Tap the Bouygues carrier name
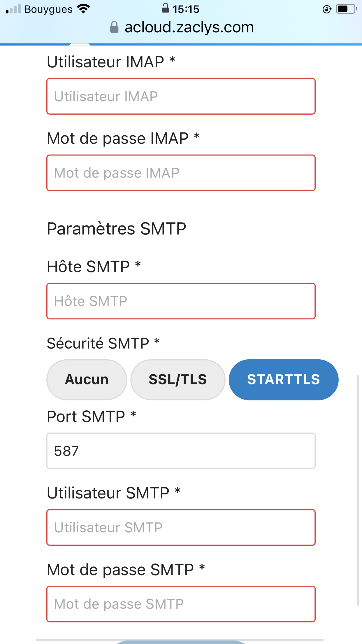 48,9
